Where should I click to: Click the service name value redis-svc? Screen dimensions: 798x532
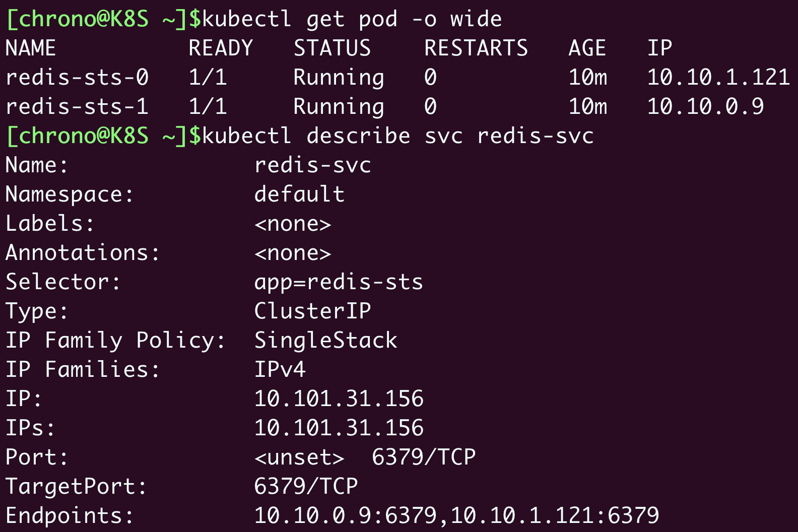pyautogui.click(x=312, y=165)
